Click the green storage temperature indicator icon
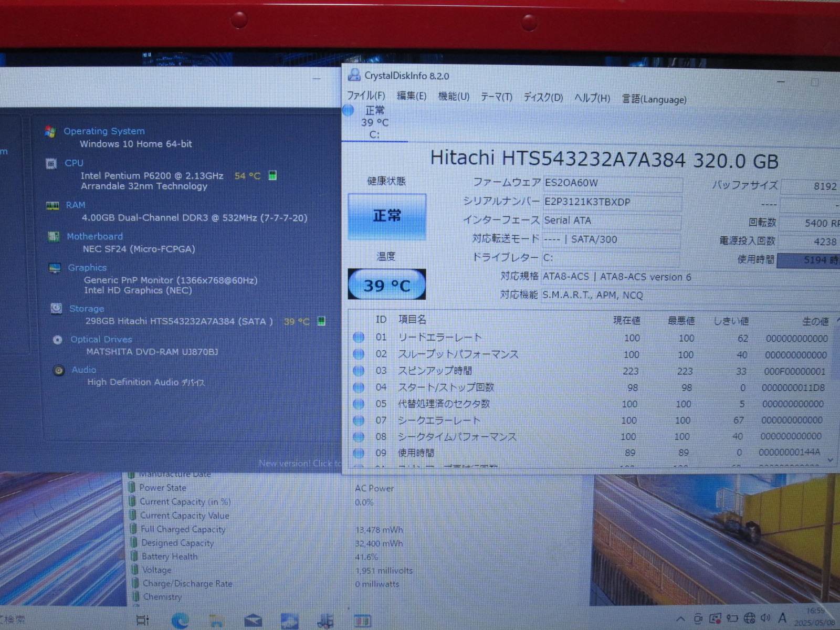 coord(322,321)
